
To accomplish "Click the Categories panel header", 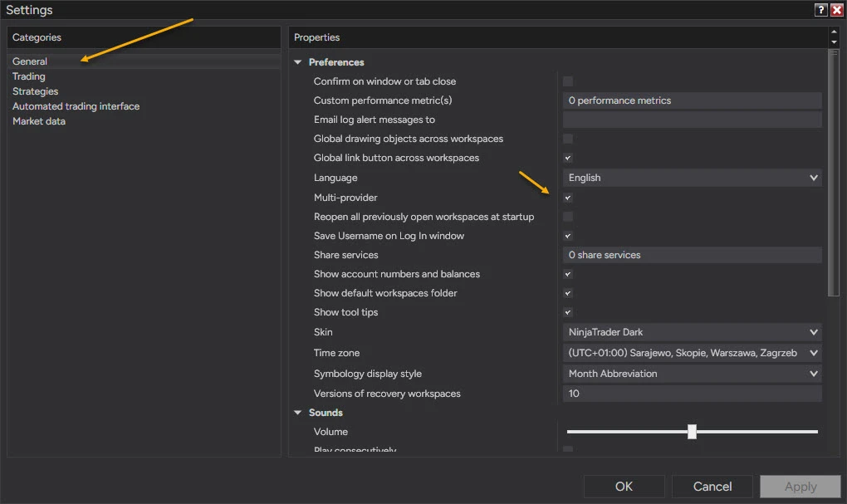I will (x=144, y=37).
